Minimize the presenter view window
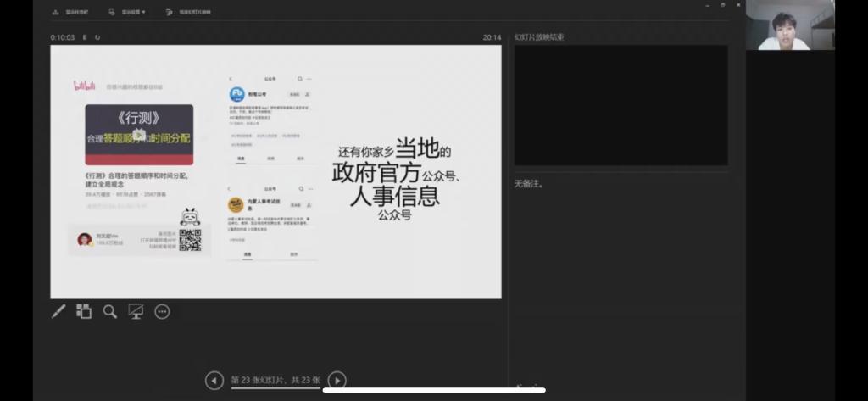The width and height of the screenshot is (868, 401). click(709, 5)
